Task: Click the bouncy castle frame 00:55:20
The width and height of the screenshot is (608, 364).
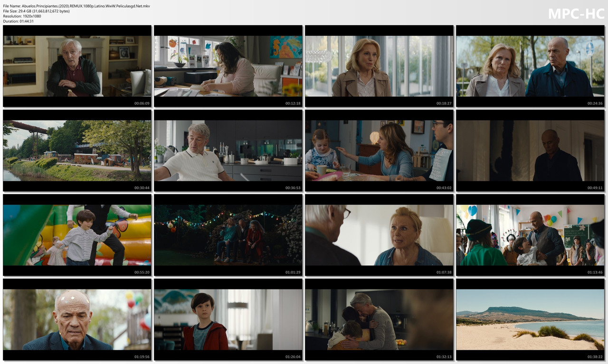Action: (77, 235)
